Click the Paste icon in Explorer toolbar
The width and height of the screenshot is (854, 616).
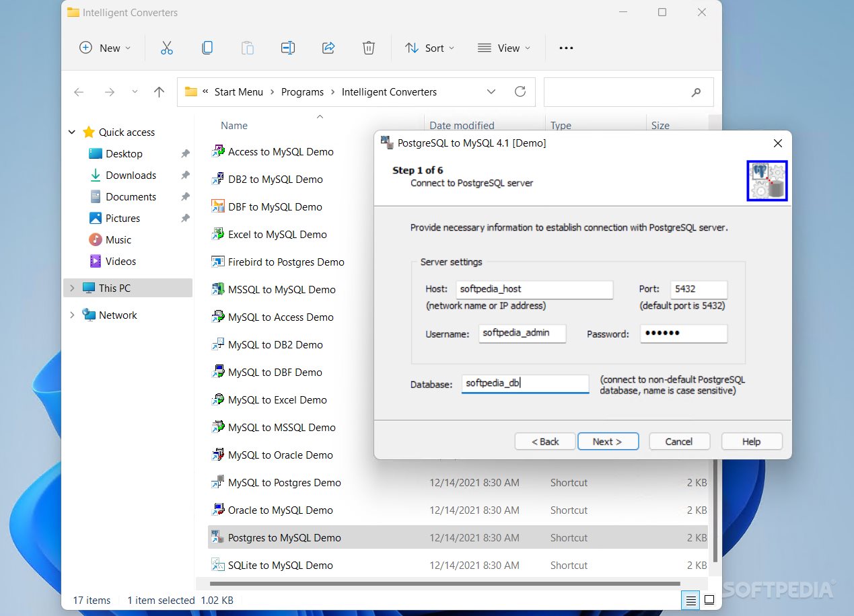click(x=248, y=48)
